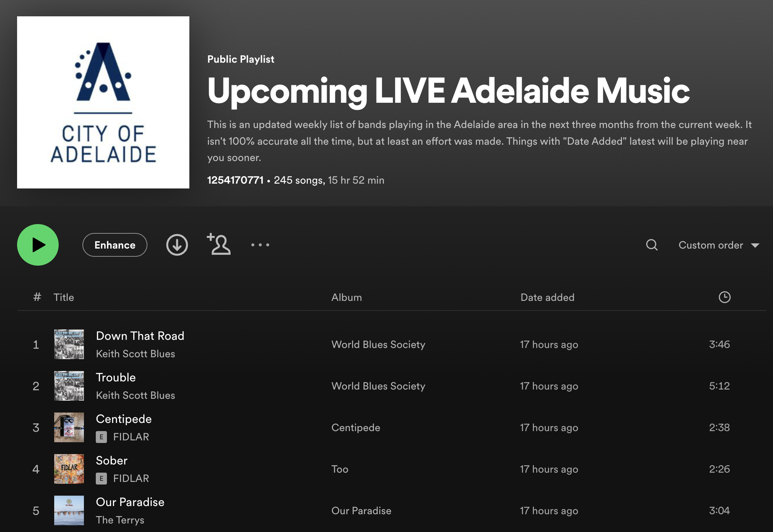Expand the Custom order dropdown
The width and height of the screenshot is (773, 532).
[718, 245]
